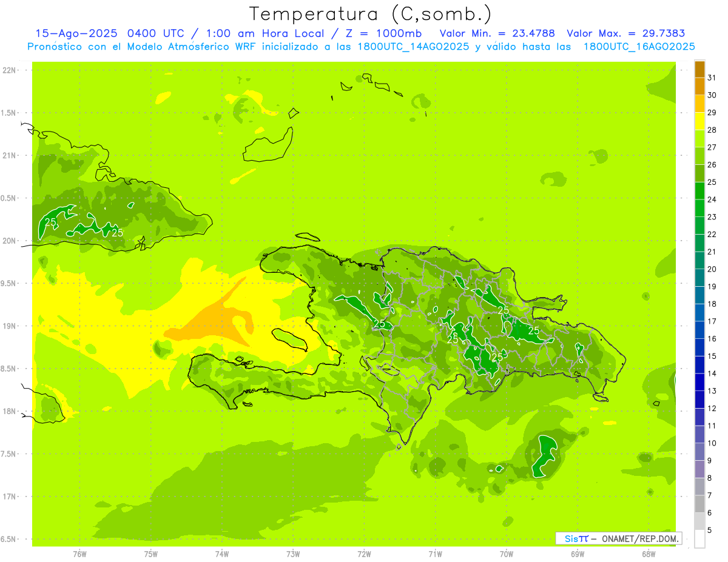Click legend scale value 14

(712, 373)
